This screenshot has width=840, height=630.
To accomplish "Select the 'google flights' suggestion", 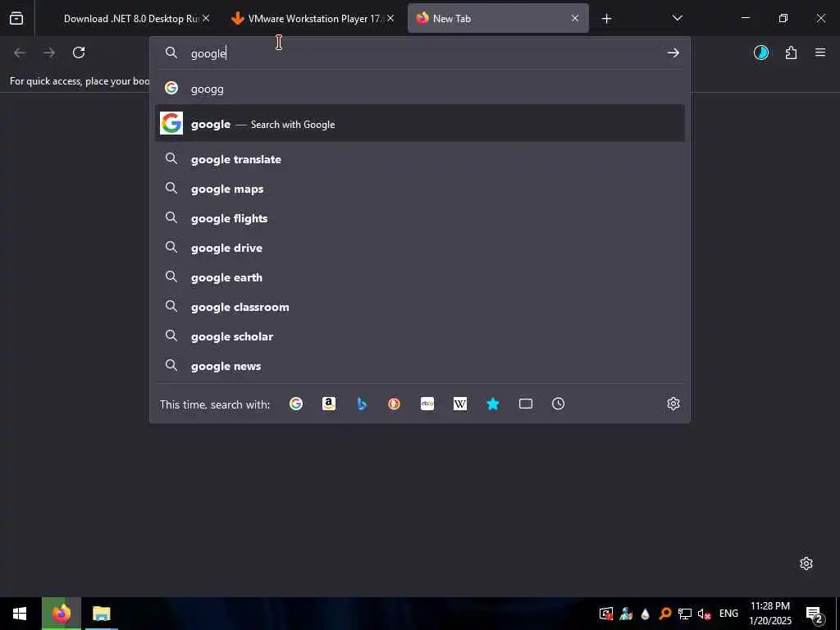I will (x=420, y=218).
